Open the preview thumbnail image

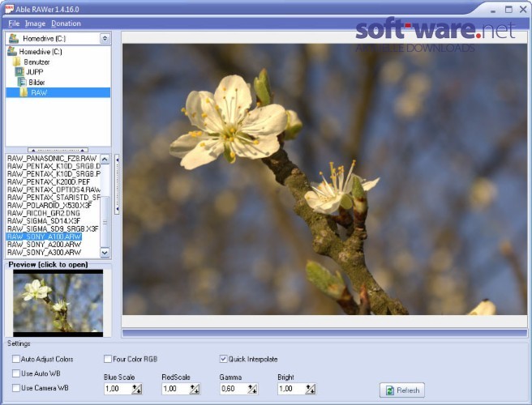pos(58,303)
